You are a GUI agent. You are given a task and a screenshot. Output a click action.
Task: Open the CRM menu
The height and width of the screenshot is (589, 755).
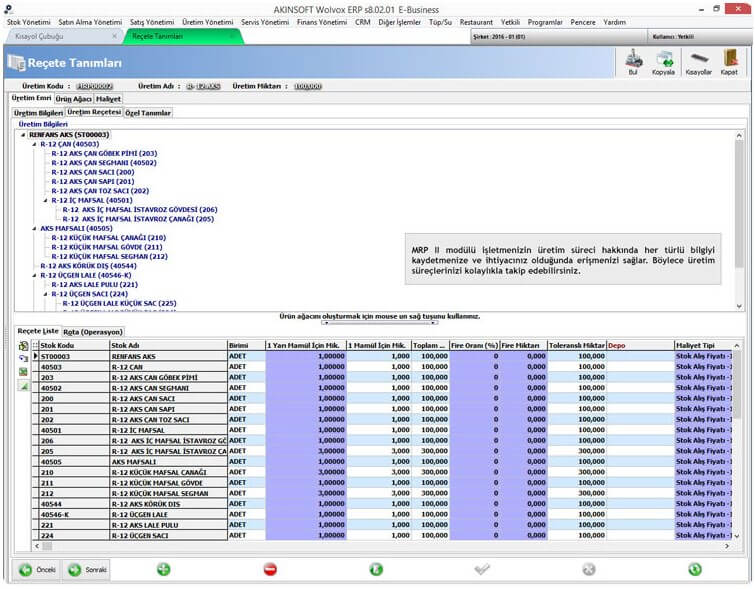pos(363,22)
